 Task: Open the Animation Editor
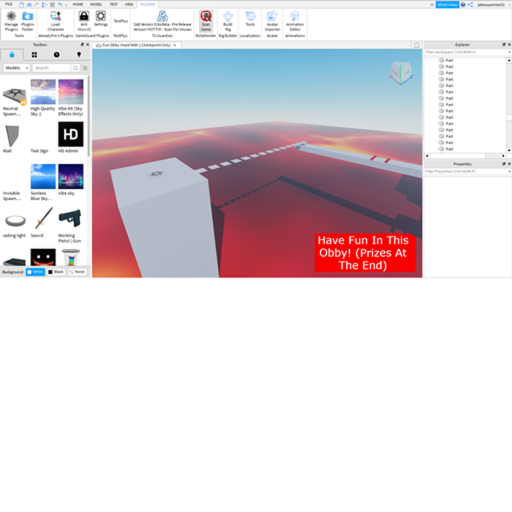295,21
